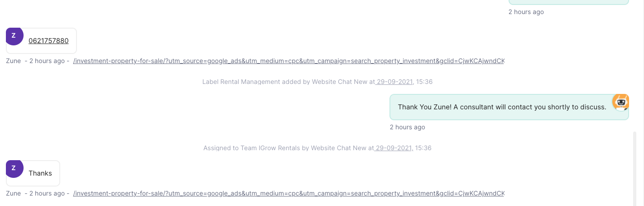Open the investment-property URL under the phone message

(x=288, y=61)
